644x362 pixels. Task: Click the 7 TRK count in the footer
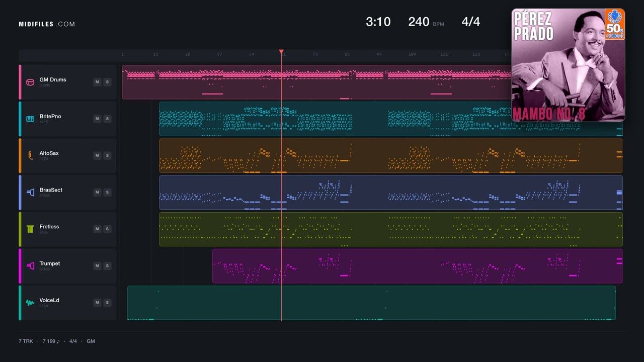click(x=26, y=341)
